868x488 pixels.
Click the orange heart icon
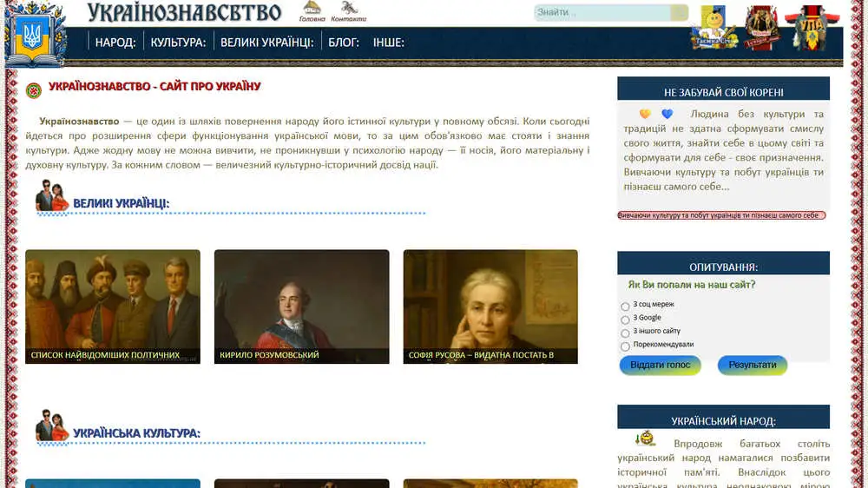pyautogui.click(x=645, y=114)
